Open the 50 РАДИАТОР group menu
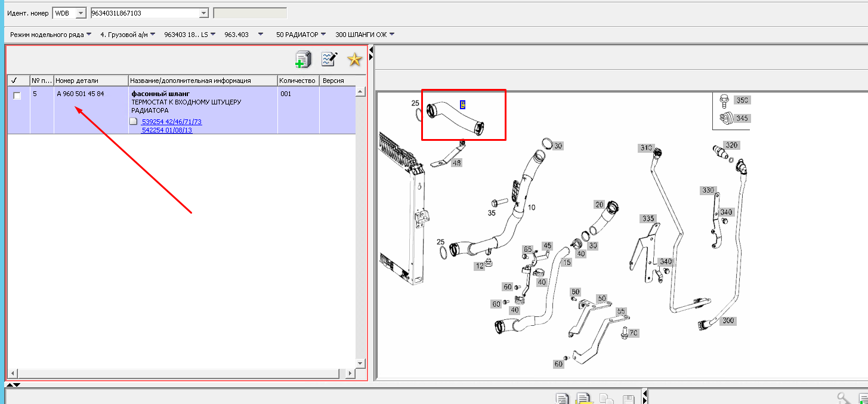 (x=301, y=35)
